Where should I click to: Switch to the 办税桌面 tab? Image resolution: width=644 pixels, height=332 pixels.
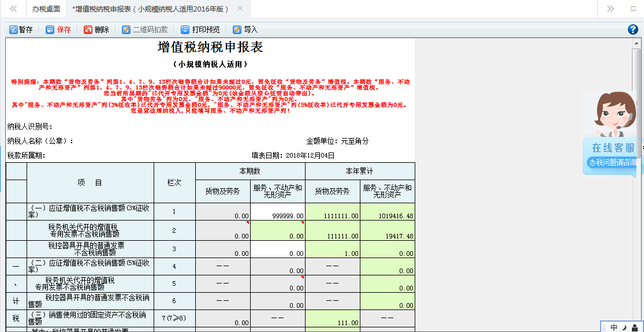pyautogui.click(x=46, y=9)
